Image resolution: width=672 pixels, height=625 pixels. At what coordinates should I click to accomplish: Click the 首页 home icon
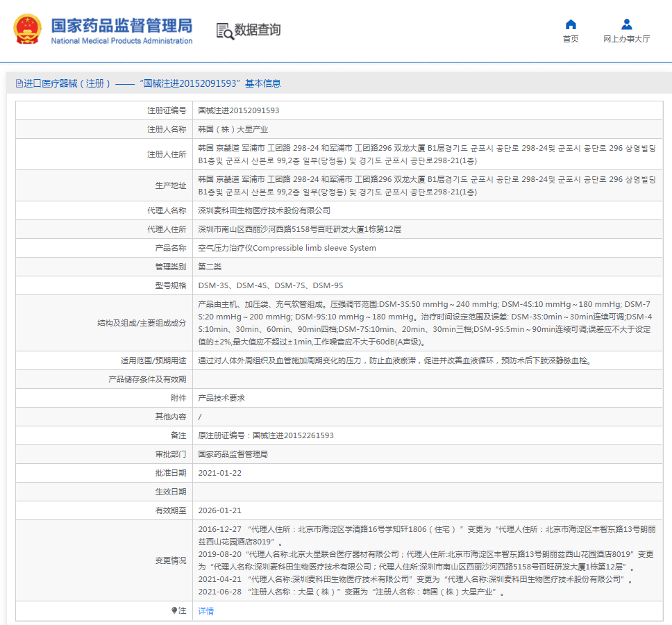[571, 24]
